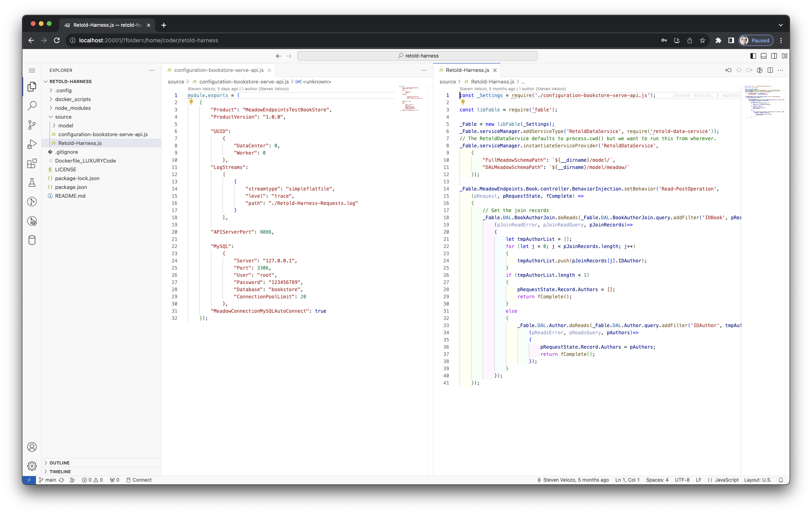The image size is (812, 514).
Task: Open the hamburger application menu
Action: click(x=32, y=70)
